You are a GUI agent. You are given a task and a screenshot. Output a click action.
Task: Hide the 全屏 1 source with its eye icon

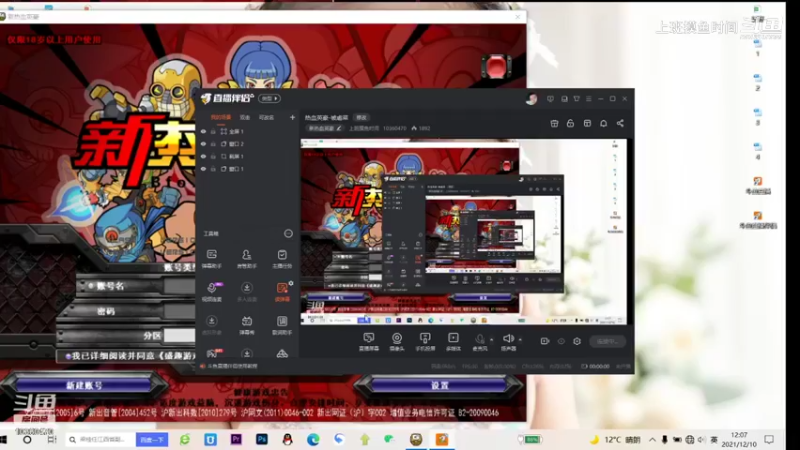tap(204, 132)
